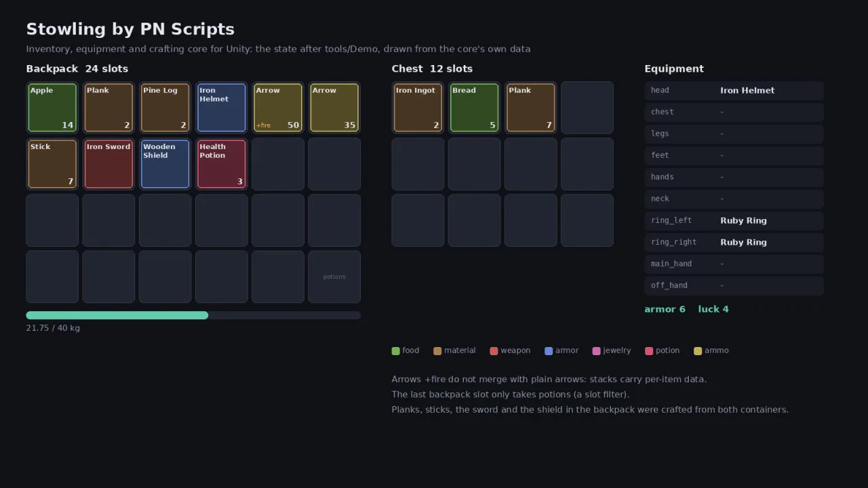Click the armor 6 stat text
Screen dimensions: 868x488
[665, 309]
